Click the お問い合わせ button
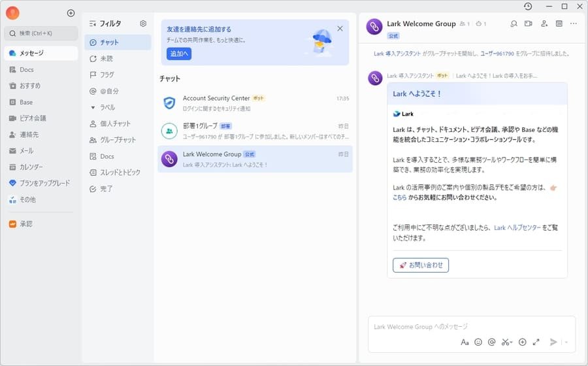588x366 pixels. point(421,265)
